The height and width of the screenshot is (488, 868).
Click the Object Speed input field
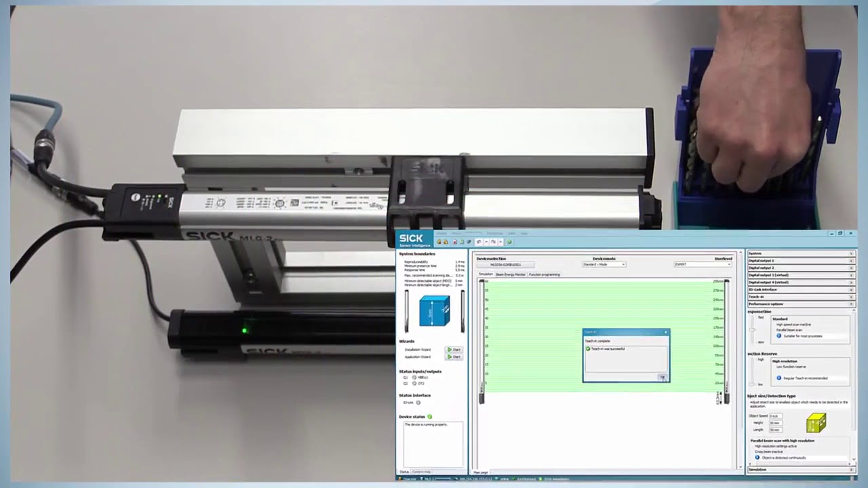775,415
